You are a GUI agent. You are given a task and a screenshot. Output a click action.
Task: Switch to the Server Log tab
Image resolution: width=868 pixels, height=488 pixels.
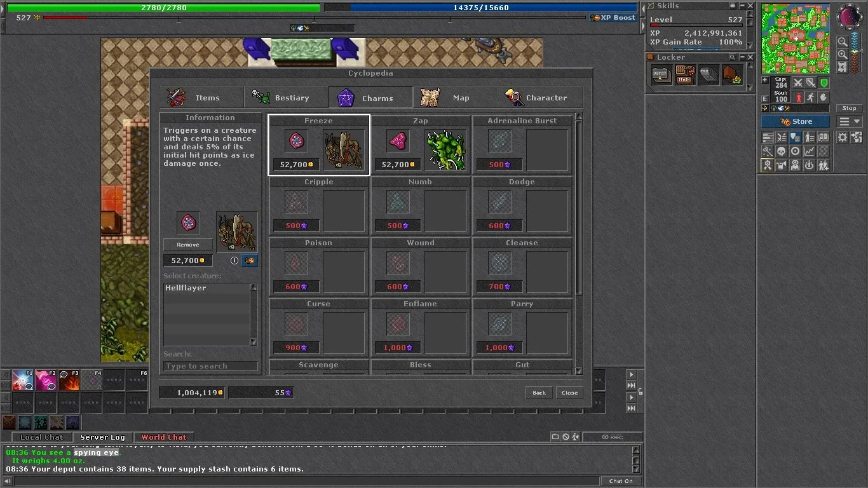102,437
